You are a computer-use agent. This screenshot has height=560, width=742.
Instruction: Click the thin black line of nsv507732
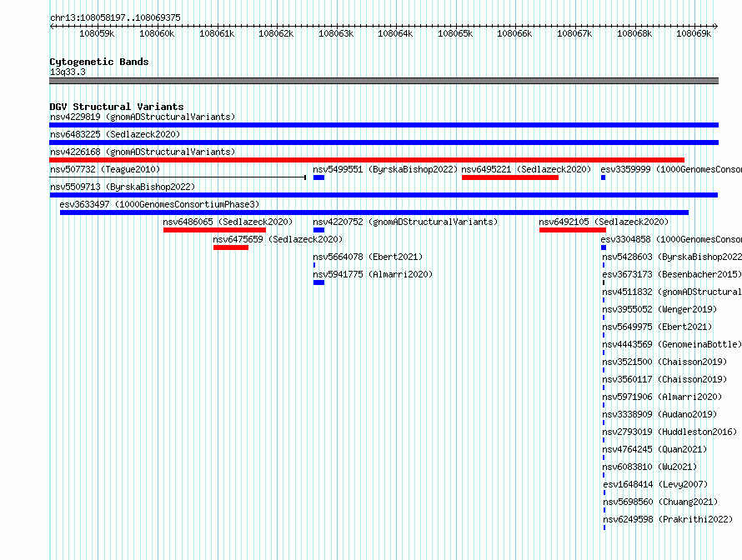pyautogui.click(x=178, y=177)
